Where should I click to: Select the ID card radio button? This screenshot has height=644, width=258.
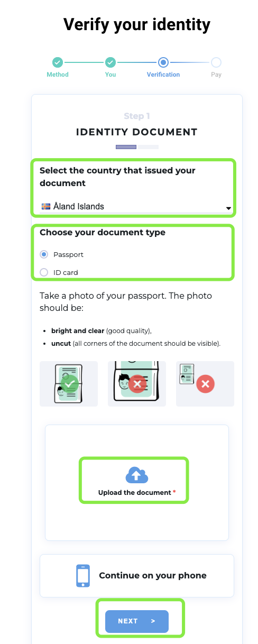click(x=44, y=272)
